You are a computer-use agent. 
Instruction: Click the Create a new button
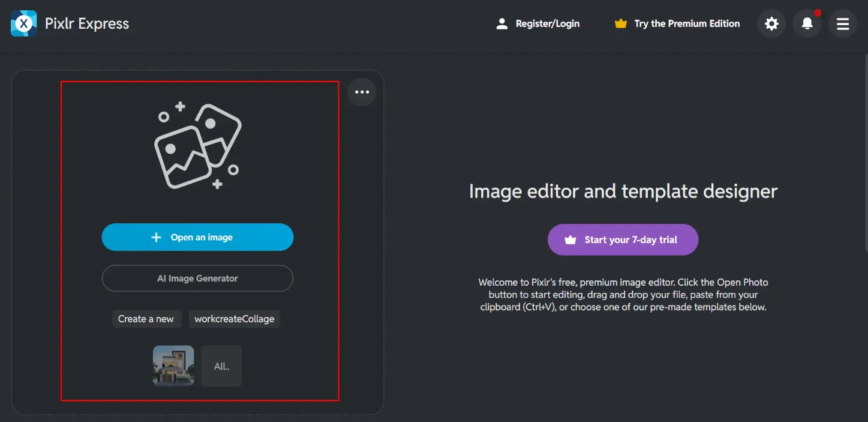[146, 319]
